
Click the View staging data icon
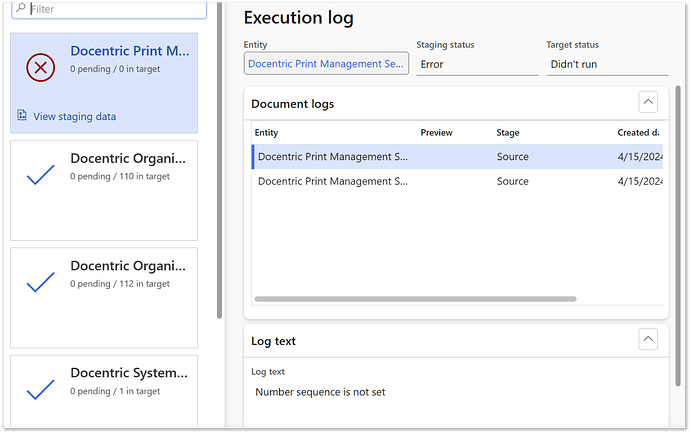(x=22, y=116)
